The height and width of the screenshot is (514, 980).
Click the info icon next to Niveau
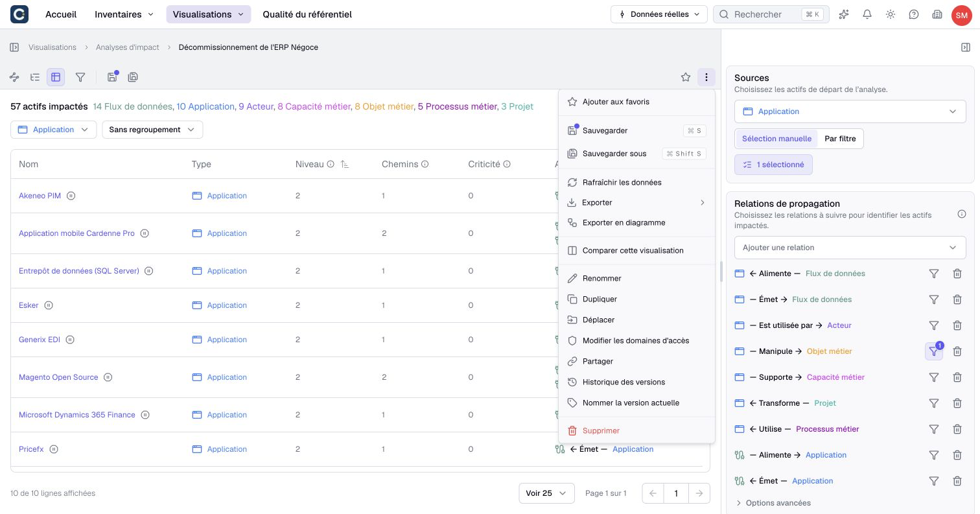331,165
